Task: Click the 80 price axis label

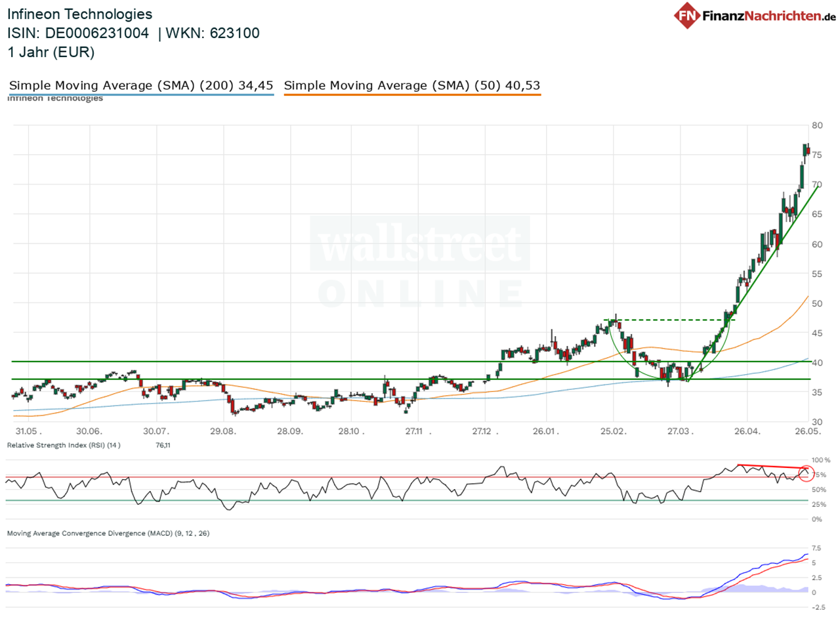Action: point(818,125)
